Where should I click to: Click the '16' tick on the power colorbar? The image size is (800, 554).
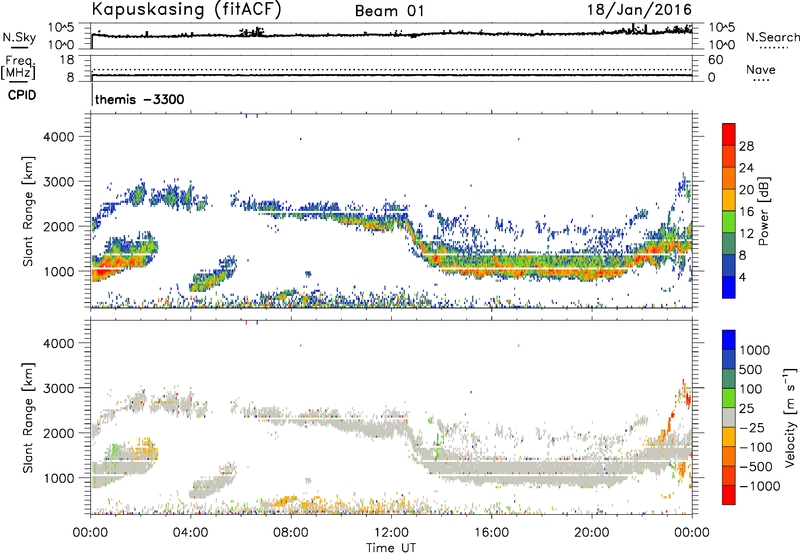click(x=746, y=212)
